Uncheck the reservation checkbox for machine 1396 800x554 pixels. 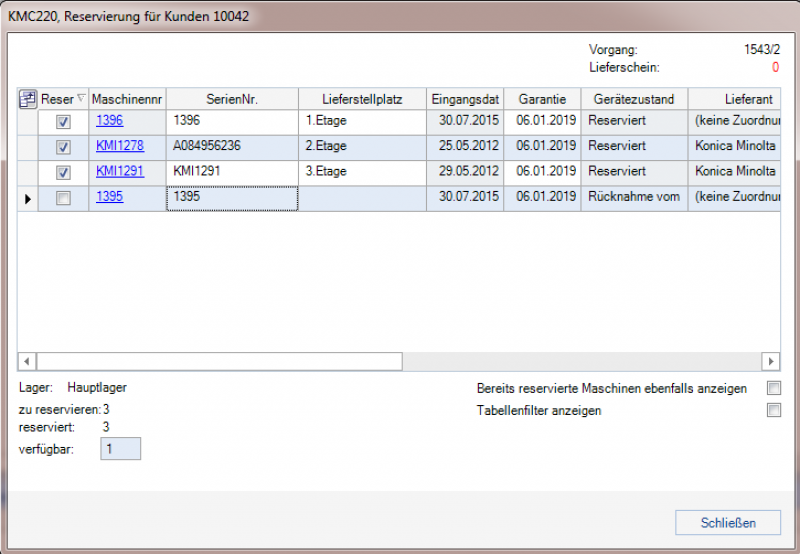pyautogui.click(x=63, y=122)
